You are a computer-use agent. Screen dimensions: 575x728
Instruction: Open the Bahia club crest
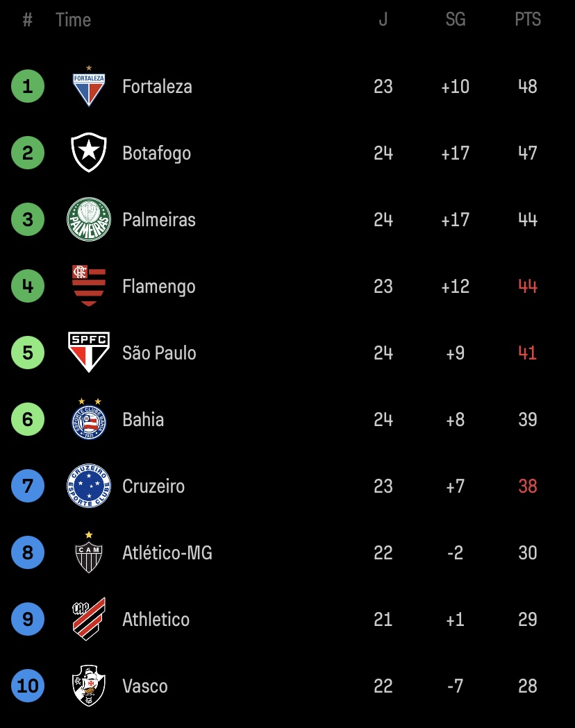tap(89, 418)
